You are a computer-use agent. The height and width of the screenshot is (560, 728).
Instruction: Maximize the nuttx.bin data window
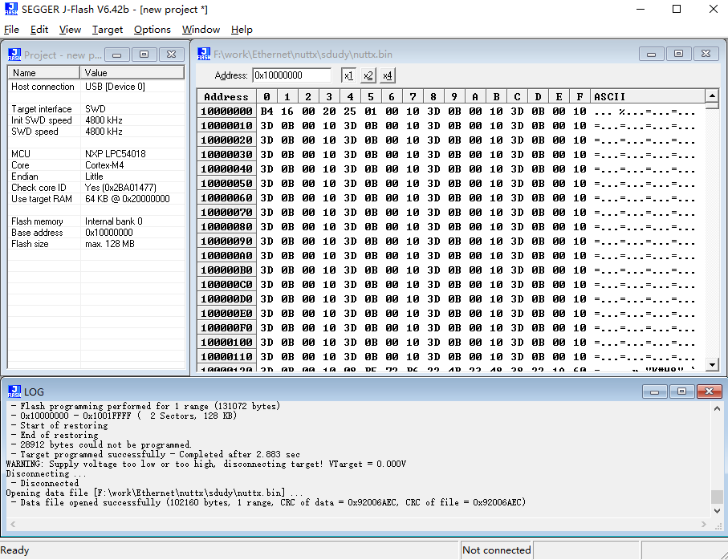pyautogui.click(x=678, y=54)
